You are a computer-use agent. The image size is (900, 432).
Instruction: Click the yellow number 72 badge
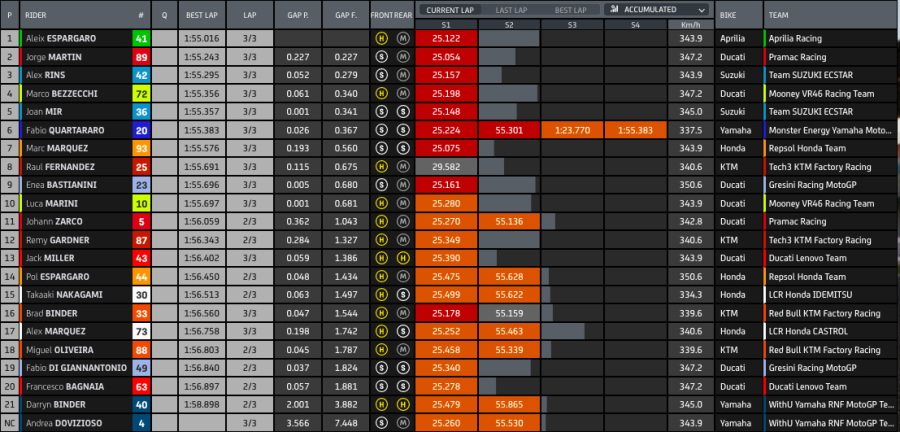pyautogui.click(x=141, y=94)
